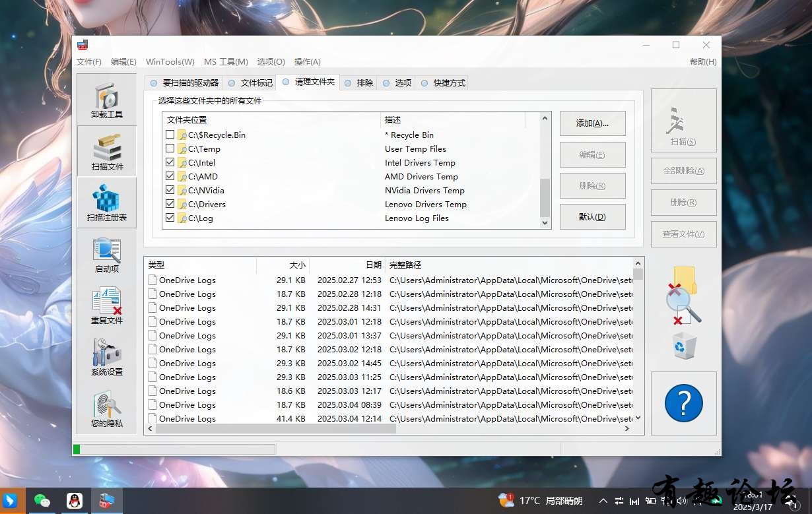The image size is (812, 514).
Task: Uncheck the C:\NVidia checkbox
Action: [x=170, y=190]
